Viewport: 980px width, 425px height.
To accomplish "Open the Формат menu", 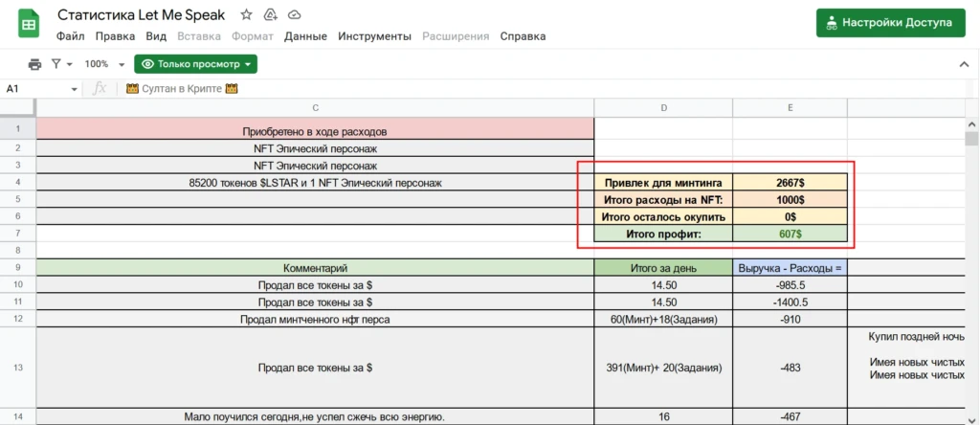I will pyautogui.click(x=253, y=36).
